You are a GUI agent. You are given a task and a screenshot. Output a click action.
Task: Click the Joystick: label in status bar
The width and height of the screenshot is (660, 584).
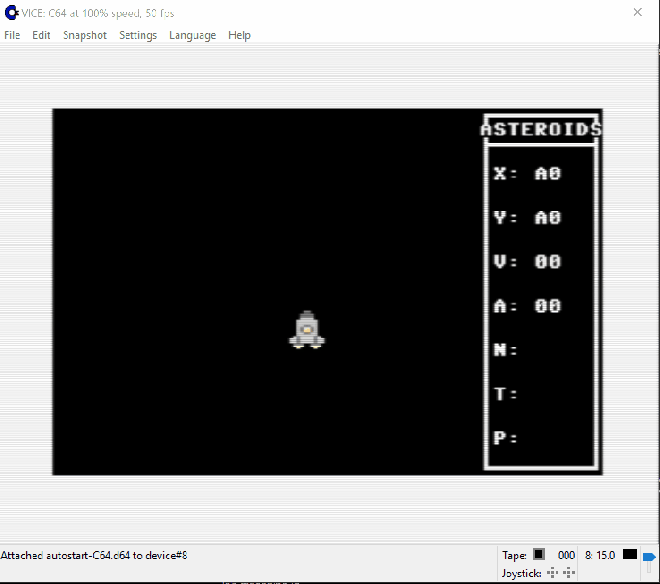click(521, 573)
